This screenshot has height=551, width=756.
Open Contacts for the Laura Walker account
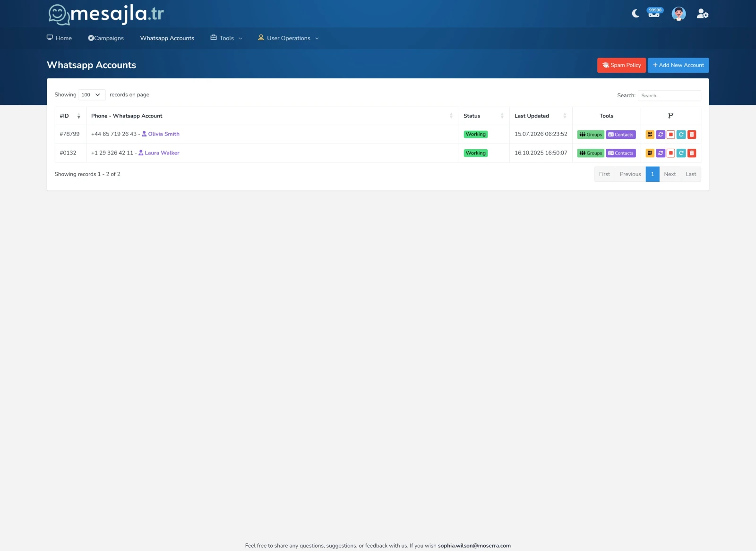(x=621, y=153)
